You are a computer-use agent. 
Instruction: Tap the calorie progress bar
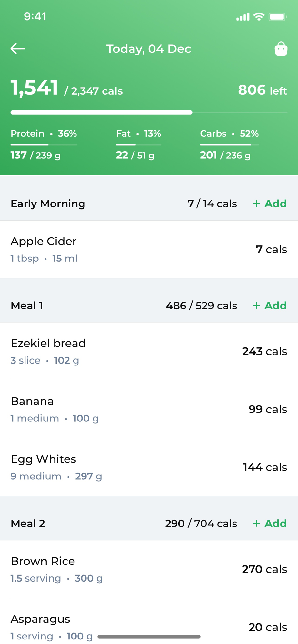[x=149, y=112]
